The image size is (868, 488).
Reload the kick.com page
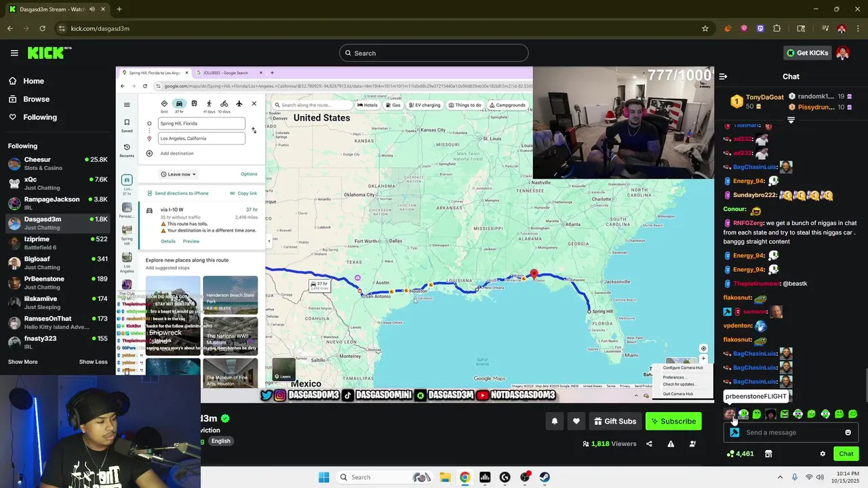pyautogui.click(x=42, y=28)
